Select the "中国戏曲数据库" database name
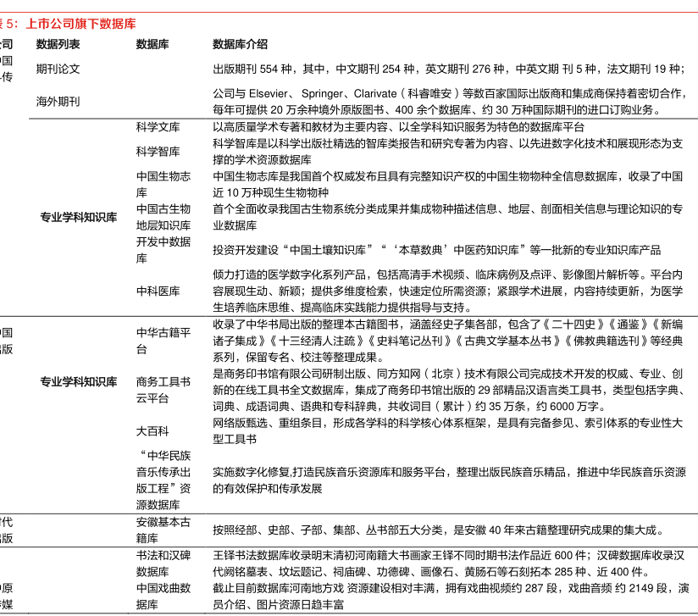This screenshot has width=698, height=616. coord(163,597)
